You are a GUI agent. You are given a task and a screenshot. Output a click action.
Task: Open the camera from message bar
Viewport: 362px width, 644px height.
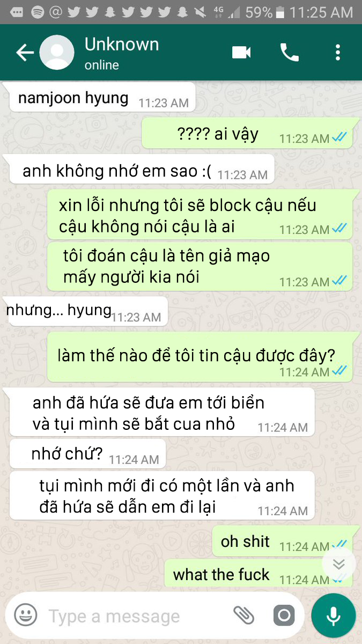(284, 615)
